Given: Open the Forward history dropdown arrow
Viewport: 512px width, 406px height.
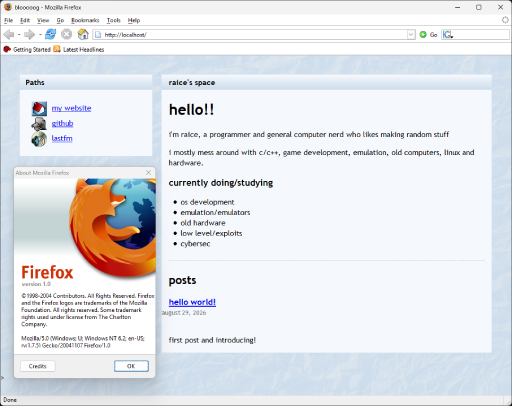Looking at the screenshot, I should [x=40, y=34].
